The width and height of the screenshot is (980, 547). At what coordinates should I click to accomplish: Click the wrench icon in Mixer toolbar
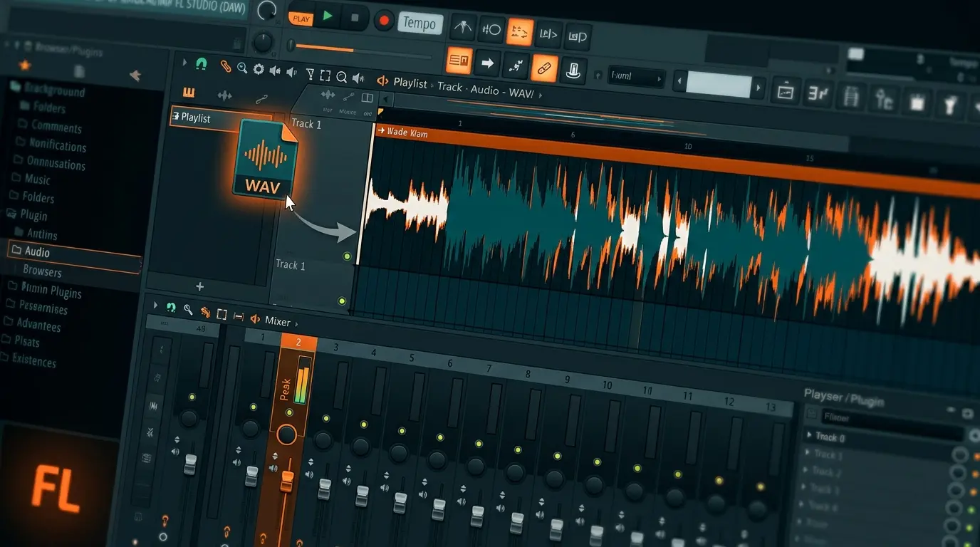188,309
